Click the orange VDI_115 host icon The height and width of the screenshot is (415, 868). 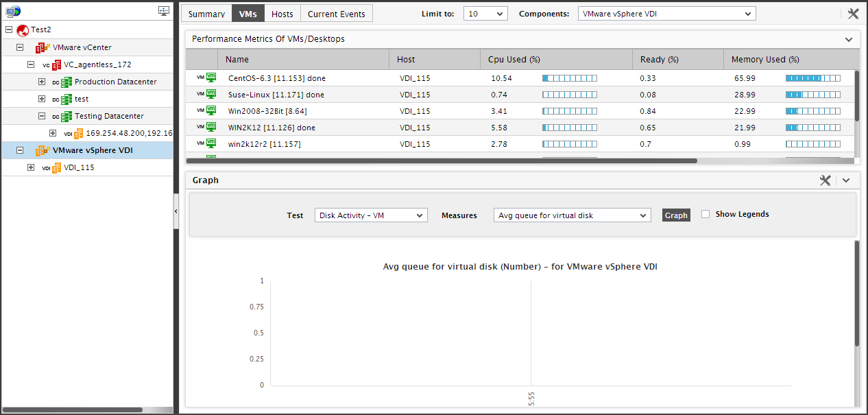tap(56, 167)
